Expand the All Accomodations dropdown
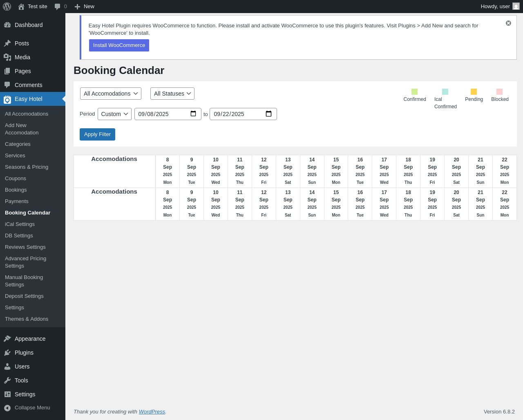The width and height of the screenshot is (523, 420). pyautogui.click(x=111, y=94)
